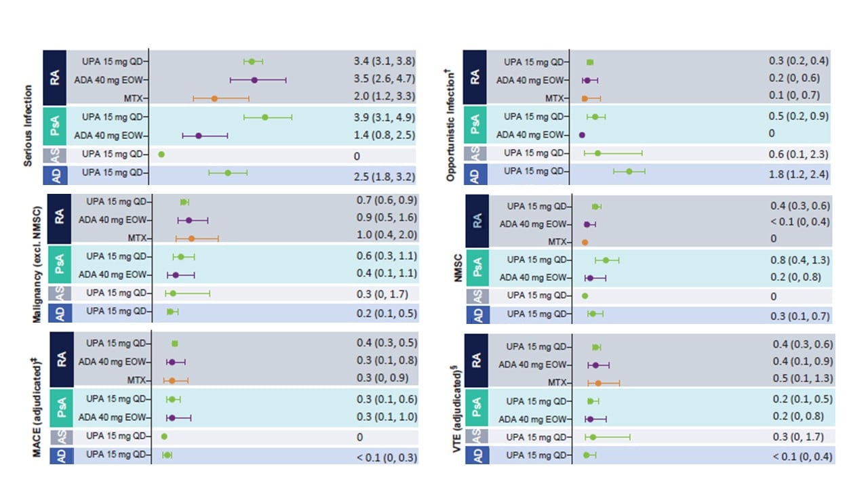Click the orange MTX data point in the NMSC panel
Viewport: 868px width, 488px height.
pos(585,242)
